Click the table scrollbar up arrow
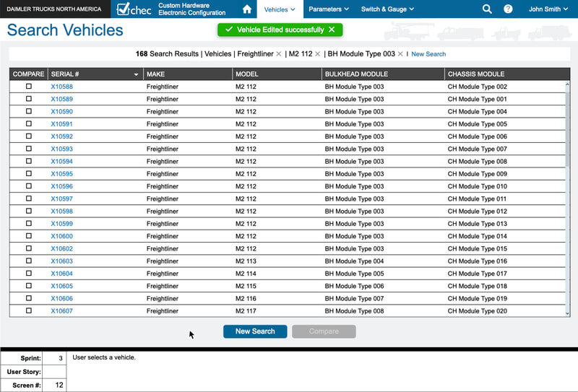 tap(568, 84)
